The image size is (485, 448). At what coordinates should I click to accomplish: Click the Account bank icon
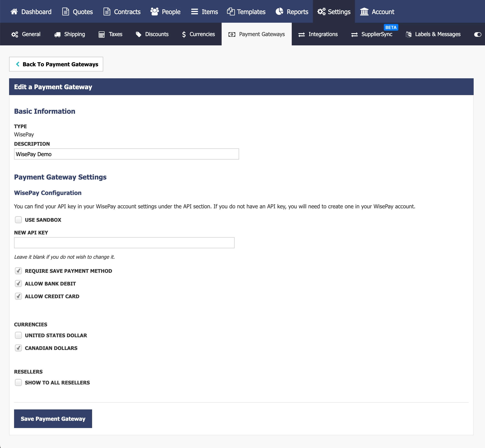364,11
